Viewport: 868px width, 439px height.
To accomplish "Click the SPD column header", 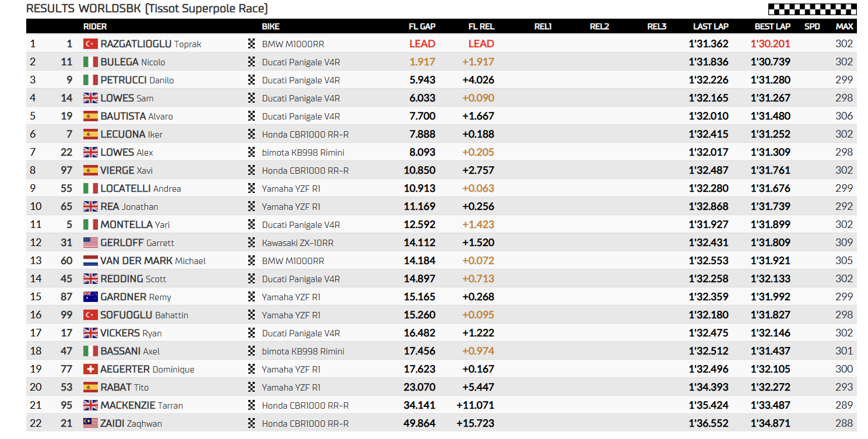I will 812,26.
